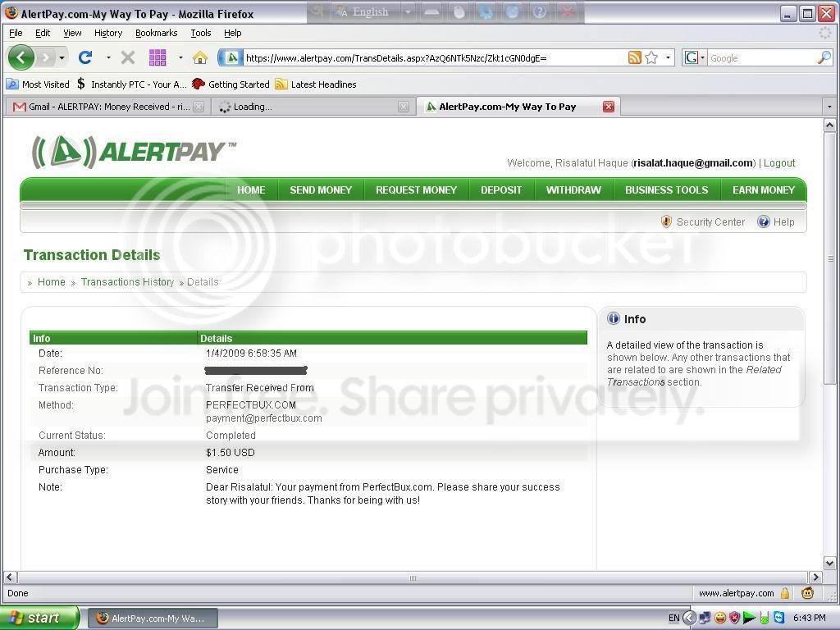Expand hidden tray icons chevron
Viewport: 840px width, 630px height.
point(690,619)
